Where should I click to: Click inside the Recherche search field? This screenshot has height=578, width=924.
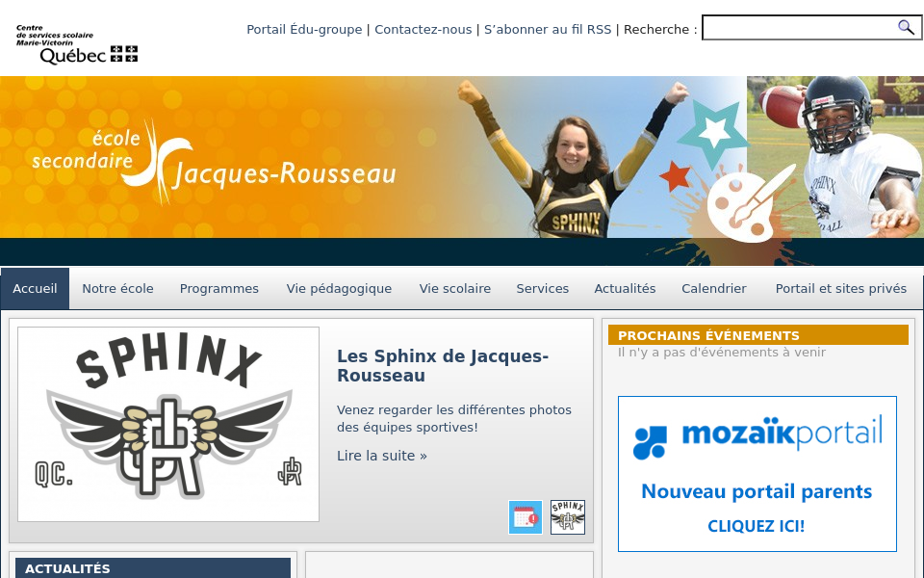tap(799, 27)
